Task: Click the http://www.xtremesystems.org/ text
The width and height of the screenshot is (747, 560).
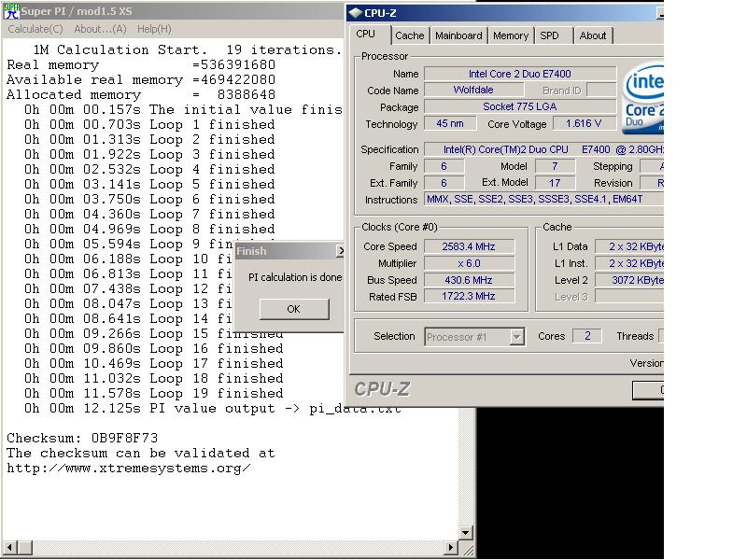Action: 128,469
